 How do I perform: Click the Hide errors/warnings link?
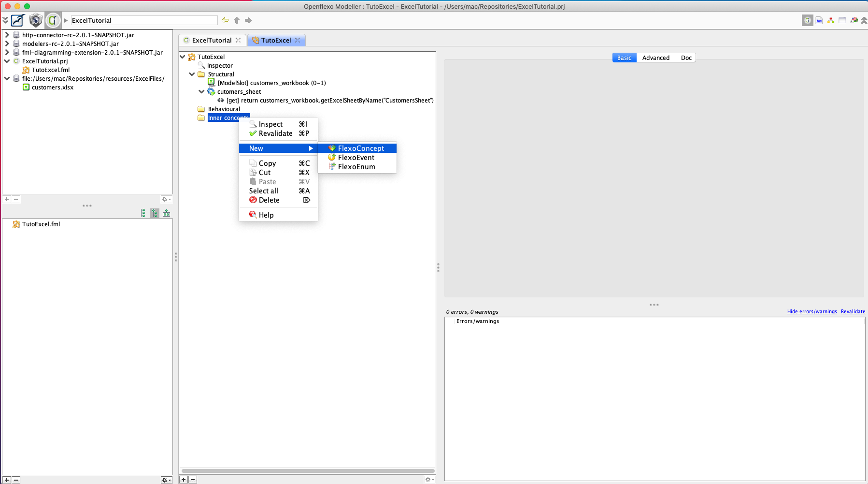pos(812,311)
